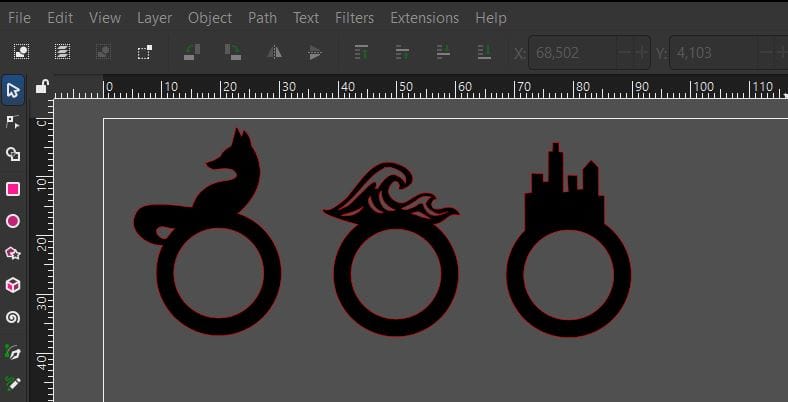Activate the Spiral tool
Viewport: 788px width, 402px height.
13,317
